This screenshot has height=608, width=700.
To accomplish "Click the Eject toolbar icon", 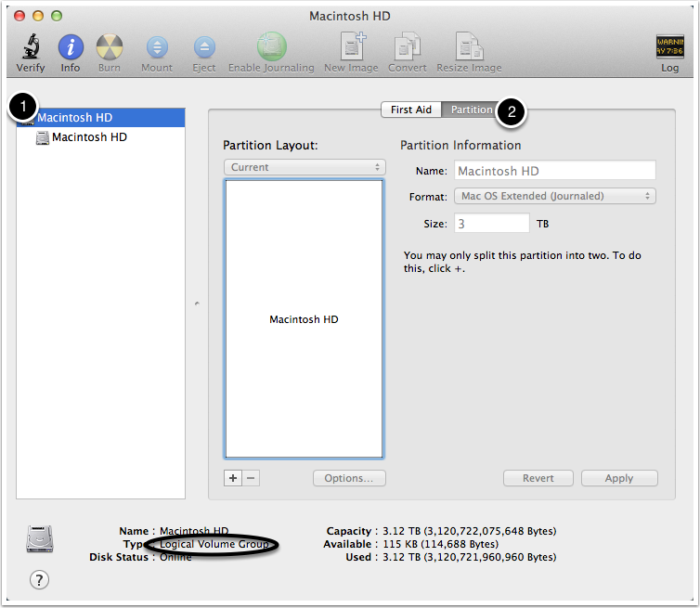I will click(204, 46).
